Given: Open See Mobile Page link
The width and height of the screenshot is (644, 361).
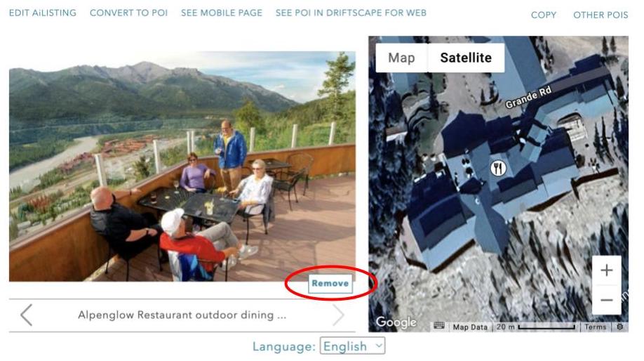Looking at the screenshot, I should pos(222,13).
